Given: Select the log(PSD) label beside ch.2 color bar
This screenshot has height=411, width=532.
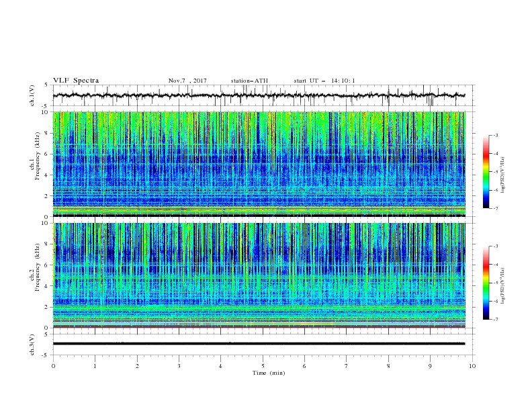Looking at the screenshot, I should pos(502,285).
